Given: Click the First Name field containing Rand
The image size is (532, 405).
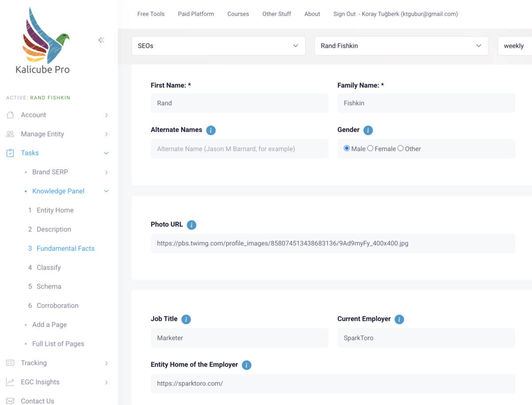Looking at the screenshot, I should (x=239, y=103).
